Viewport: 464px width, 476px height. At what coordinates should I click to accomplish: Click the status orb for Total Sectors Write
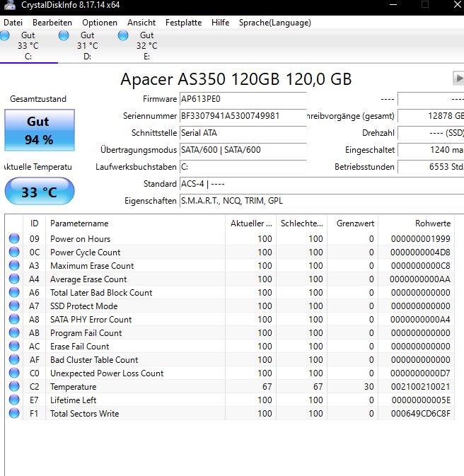pyautogui.click(x=14, y=413)
